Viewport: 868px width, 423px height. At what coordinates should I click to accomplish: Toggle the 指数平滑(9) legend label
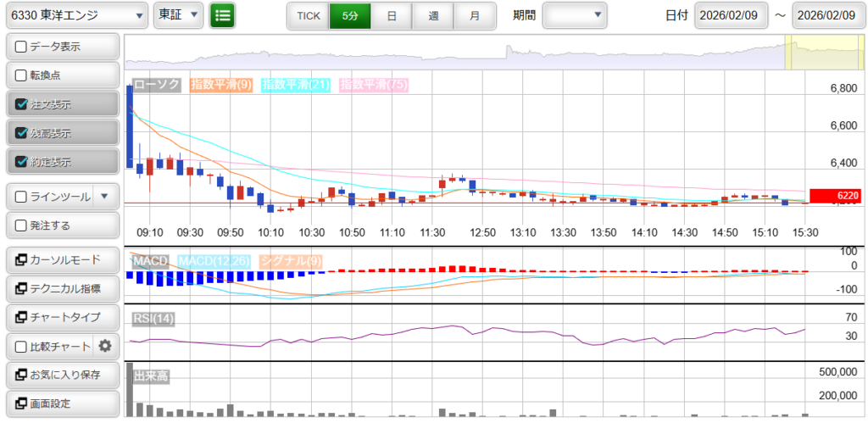[x=221, y=85]
